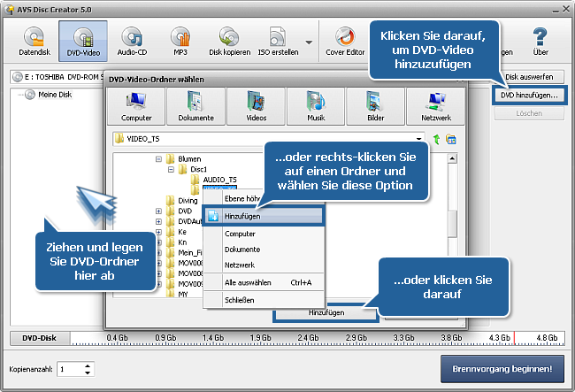Open the Disk kopieren tool

click(x=230, y=41)
